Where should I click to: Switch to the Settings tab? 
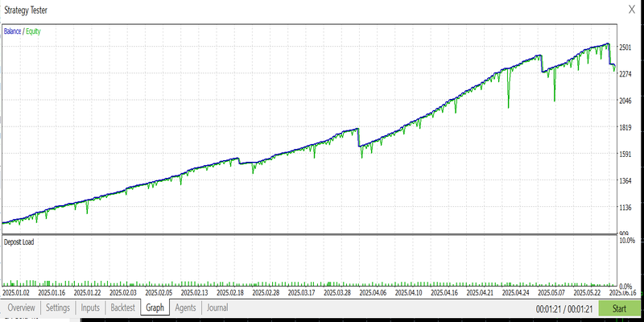point(58,308)
